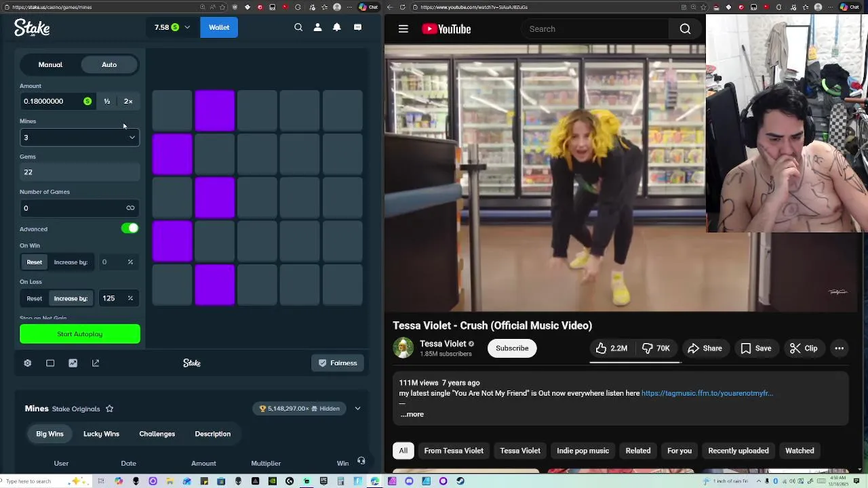Open the Challenges tab
Image resolution: width=868 pixels, height=488 pixels.
(x=157, y=434)
